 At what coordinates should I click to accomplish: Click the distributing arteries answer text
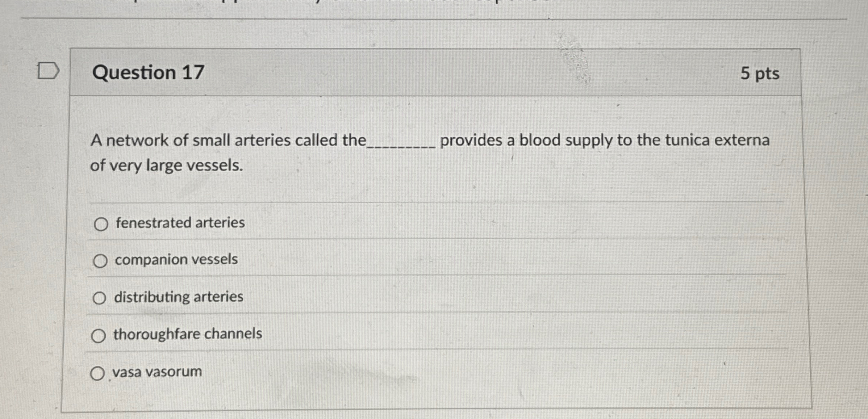pos(179,297)
